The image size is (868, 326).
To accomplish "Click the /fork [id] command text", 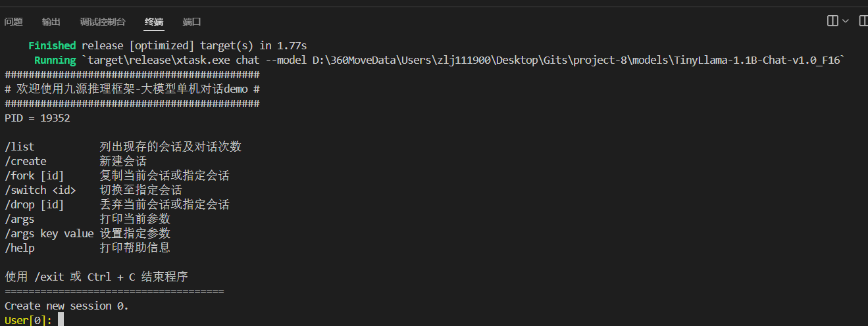I will click(34, 175).
